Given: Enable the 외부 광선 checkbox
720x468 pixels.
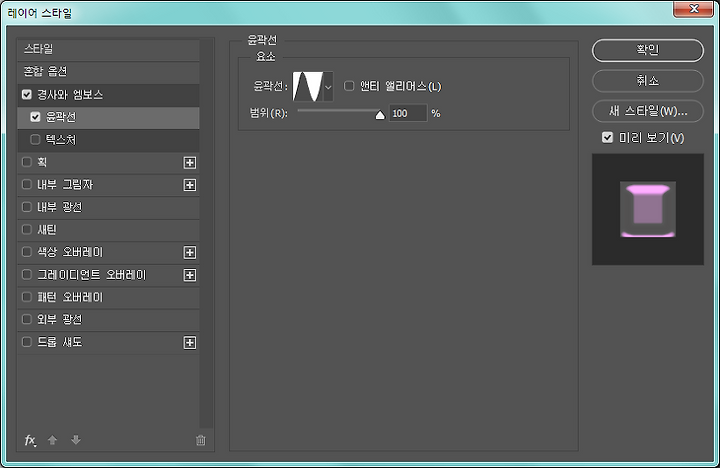Looking at the screenshot, I should pos(27,319).
